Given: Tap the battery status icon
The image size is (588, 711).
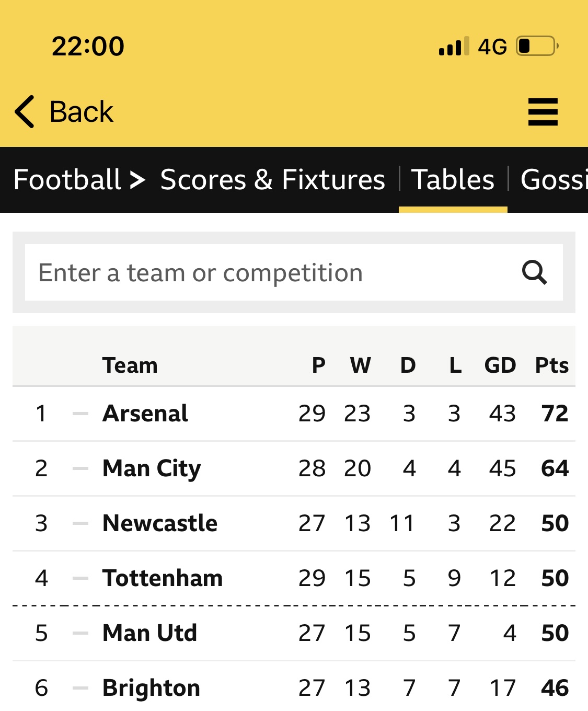Looking at the screenshot, I should click(x=537, y=46).
